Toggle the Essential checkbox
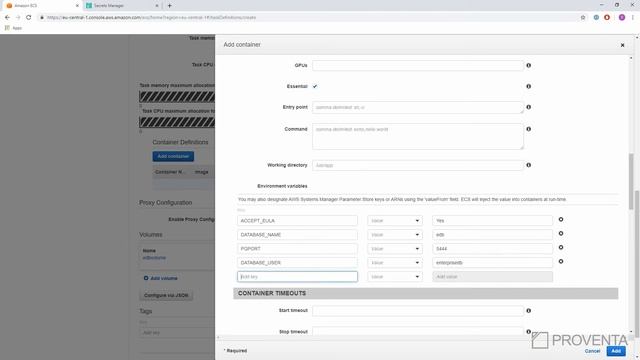The image size is (640, 360). click(315, 87)
